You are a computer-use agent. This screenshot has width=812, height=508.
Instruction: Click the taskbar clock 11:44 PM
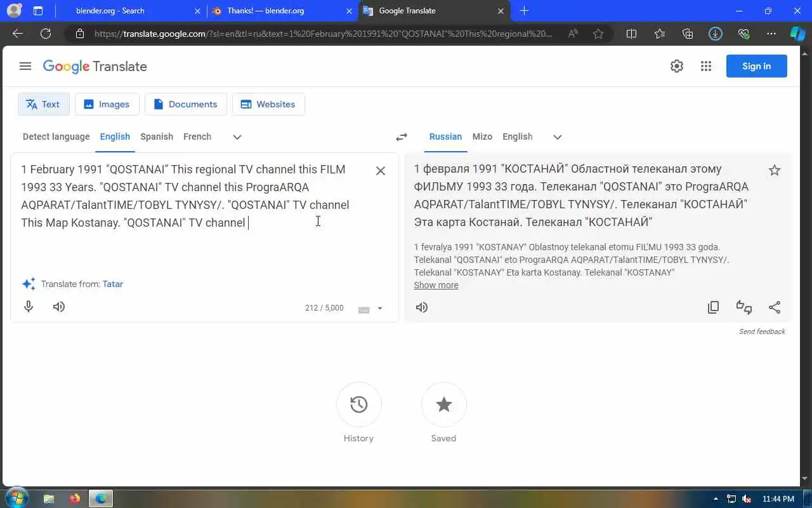click(778, 499)
